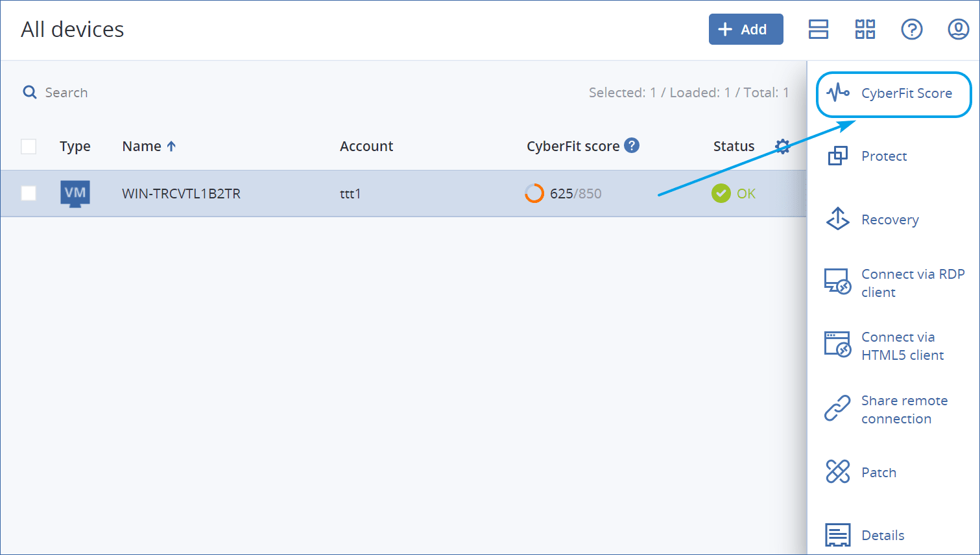Click the All devices page title

click(73, 30)
